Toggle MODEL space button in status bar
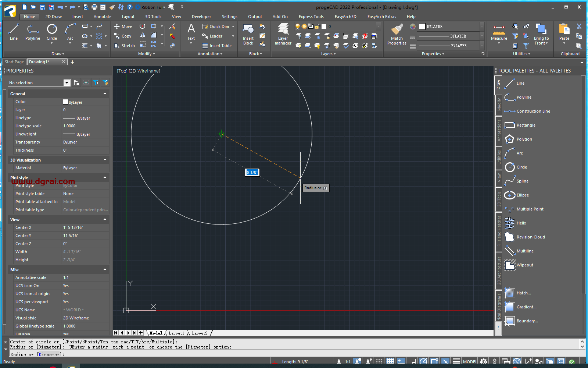Viewport: 588px width, 368px height. click(x=470, y=362)
